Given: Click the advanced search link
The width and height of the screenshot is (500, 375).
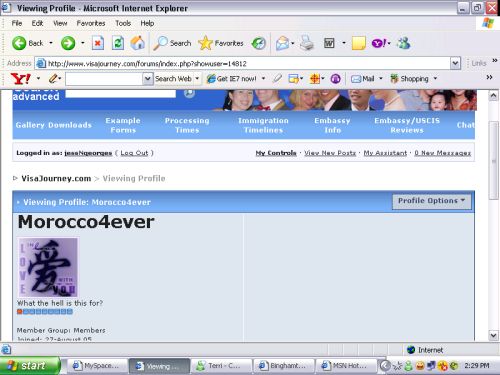Looking at the screenshot, I should coord(36,96).
